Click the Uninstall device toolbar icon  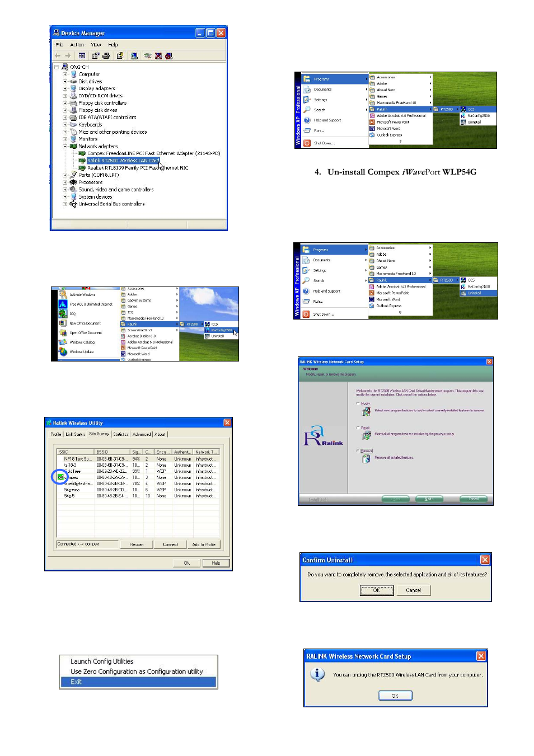[x=168, y=56]
